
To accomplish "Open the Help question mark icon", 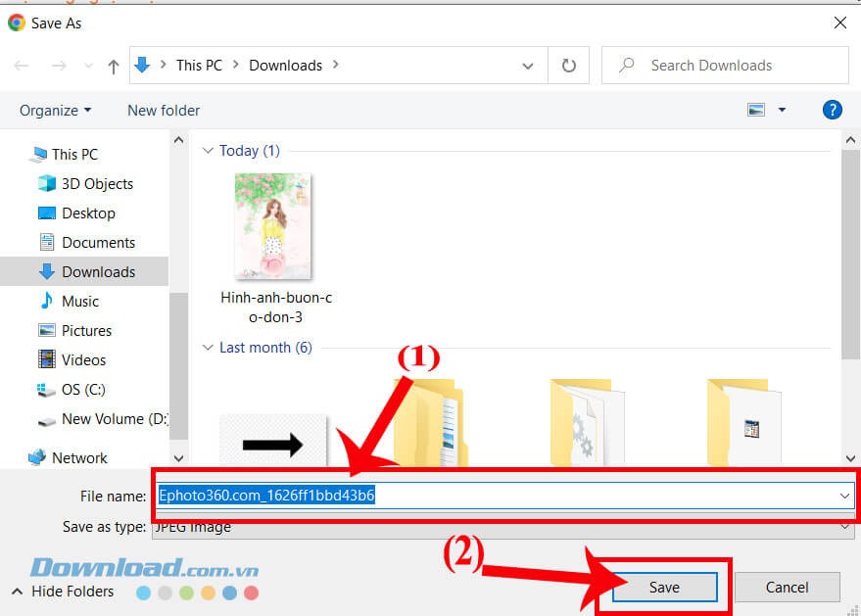I will point(833,110).
